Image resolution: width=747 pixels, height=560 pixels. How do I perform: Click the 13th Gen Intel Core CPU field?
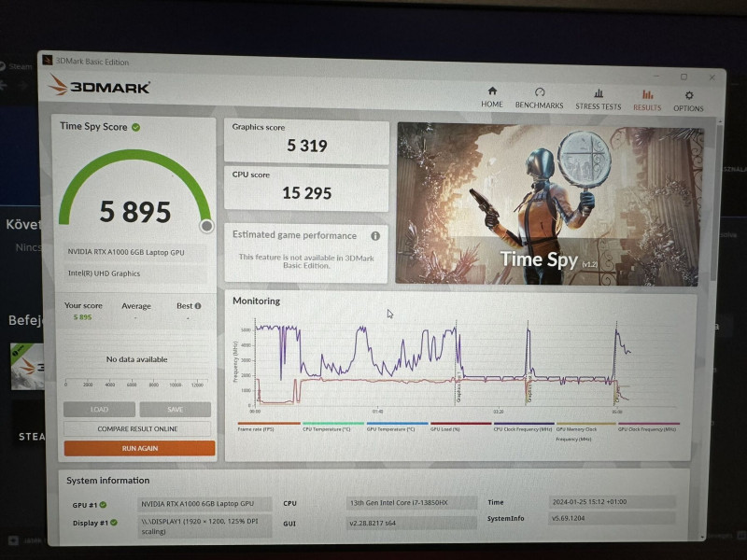point(412,503)
